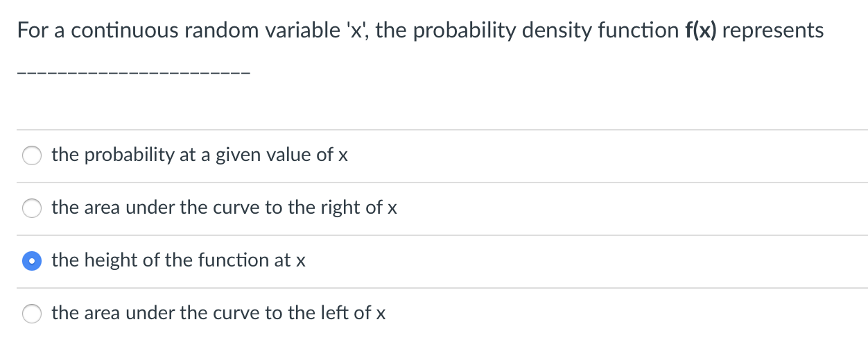Pick radio for 'area under the curve to the left of x'

click(x=32, y=314)
